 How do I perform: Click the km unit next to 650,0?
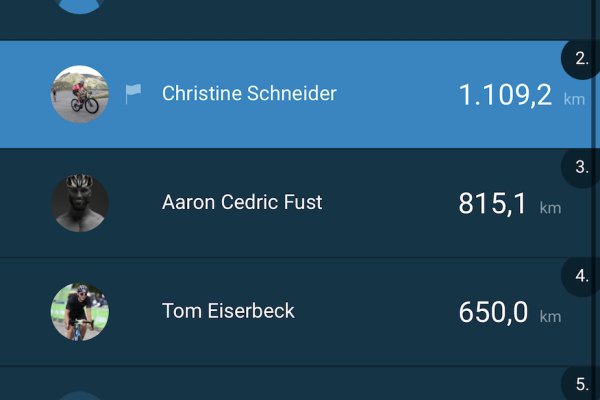pos(550,316)
